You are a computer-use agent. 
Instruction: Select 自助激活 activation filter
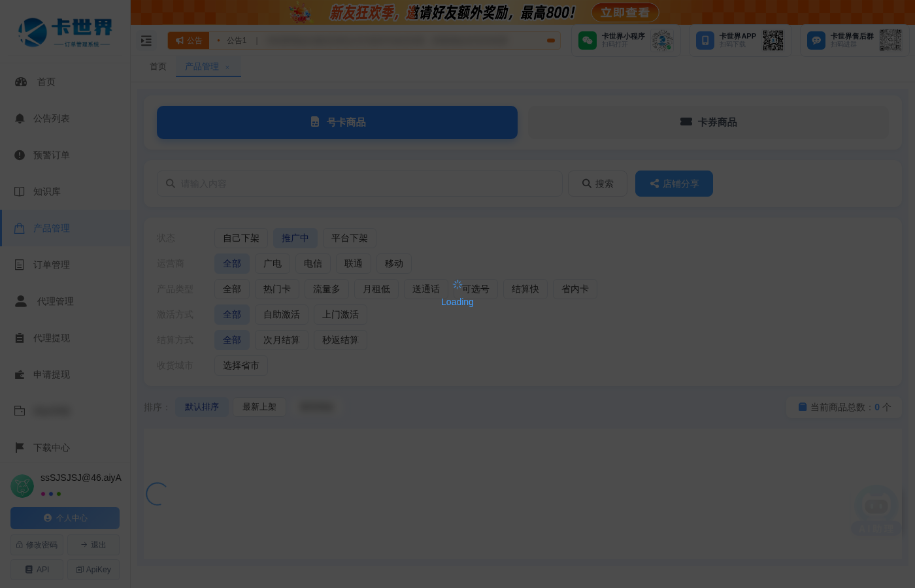[282, 315]
